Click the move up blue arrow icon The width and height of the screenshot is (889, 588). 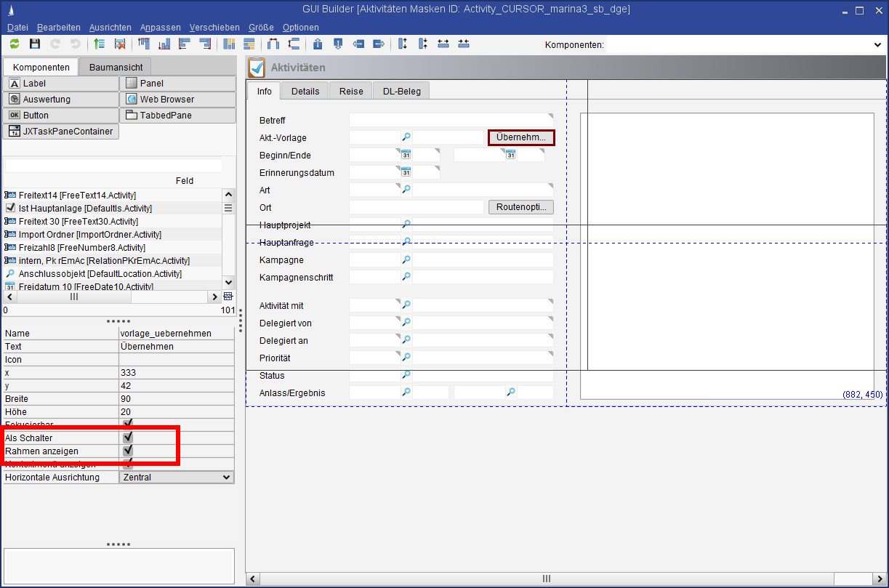[x=318, y=44]
